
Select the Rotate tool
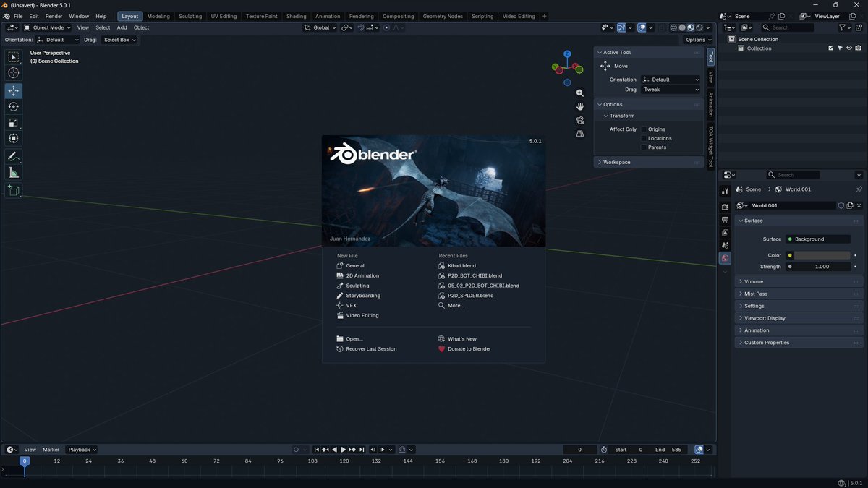pyautogui.click(x=13, y=107)
